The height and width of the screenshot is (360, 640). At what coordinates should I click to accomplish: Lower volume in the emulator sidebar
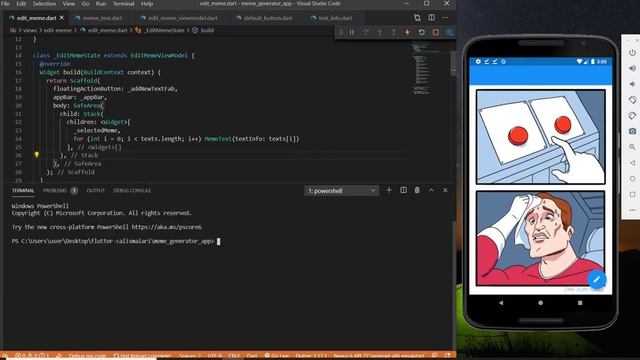(x=632, y=84)
